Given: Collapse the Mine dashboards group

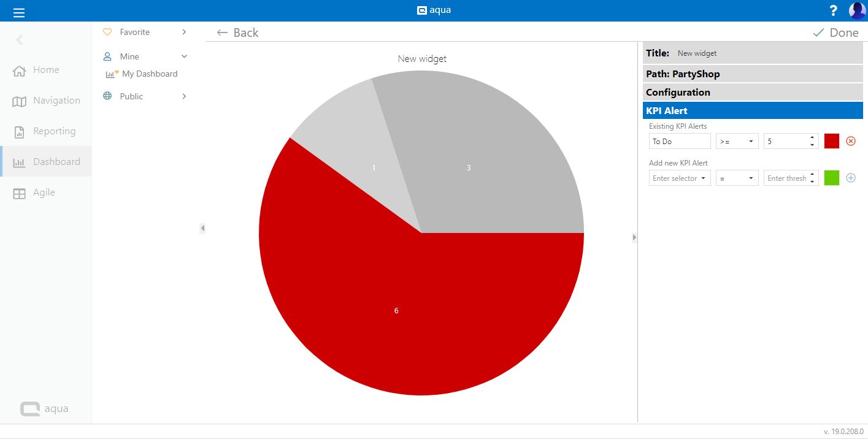Looking at the screenshot, I should (184, 56).
